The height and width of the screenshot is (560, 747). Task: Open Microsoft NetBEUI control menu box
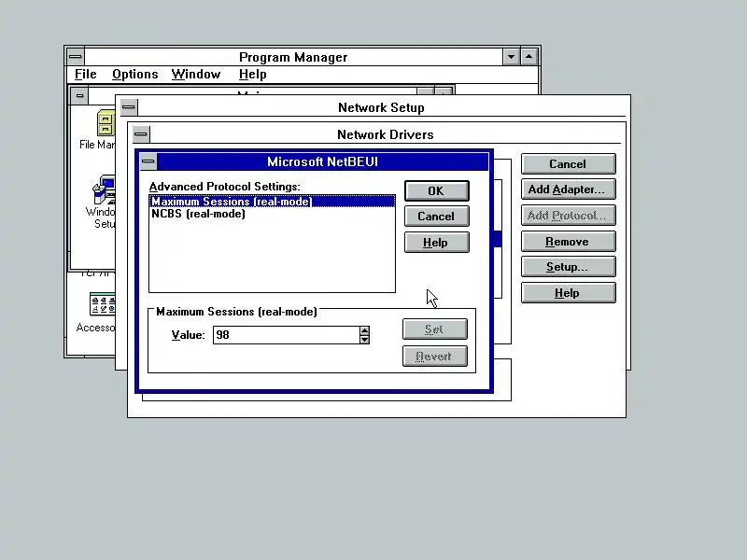[148, 161]
